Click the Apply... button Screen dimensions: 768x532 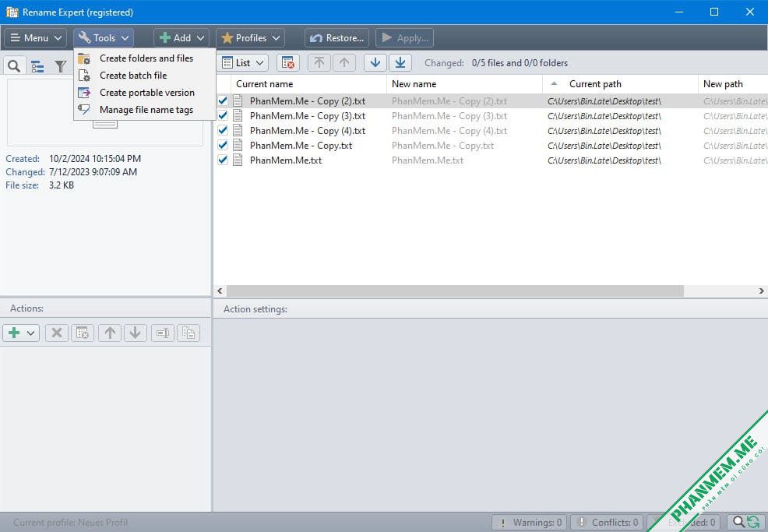point(404,37)
